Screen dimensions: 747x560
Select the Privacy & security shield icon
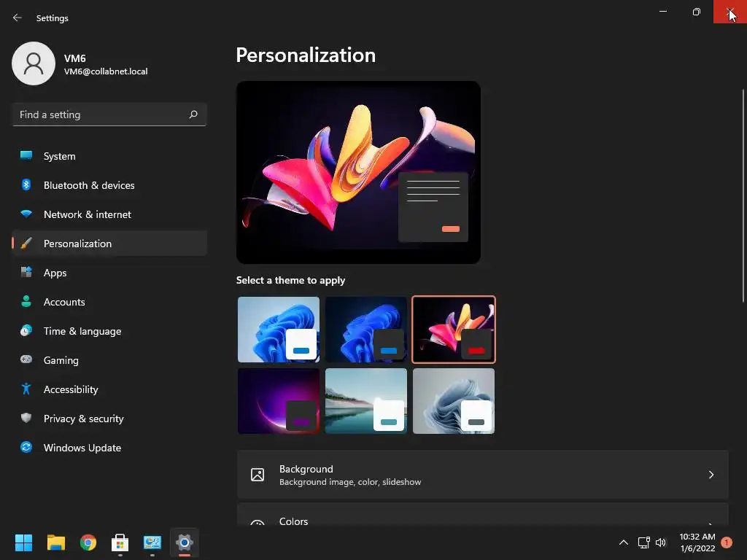point(26,418)
